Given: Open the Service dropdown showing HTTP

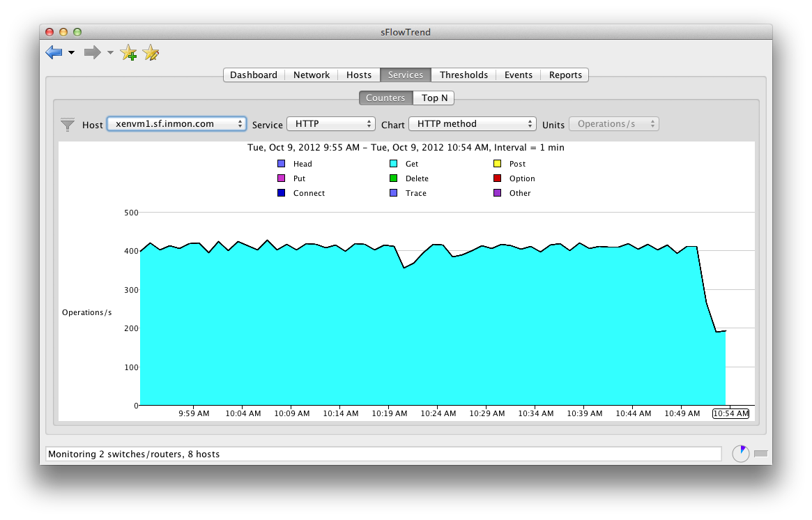Looking at the screenshot, I should (x=331, y=123).
